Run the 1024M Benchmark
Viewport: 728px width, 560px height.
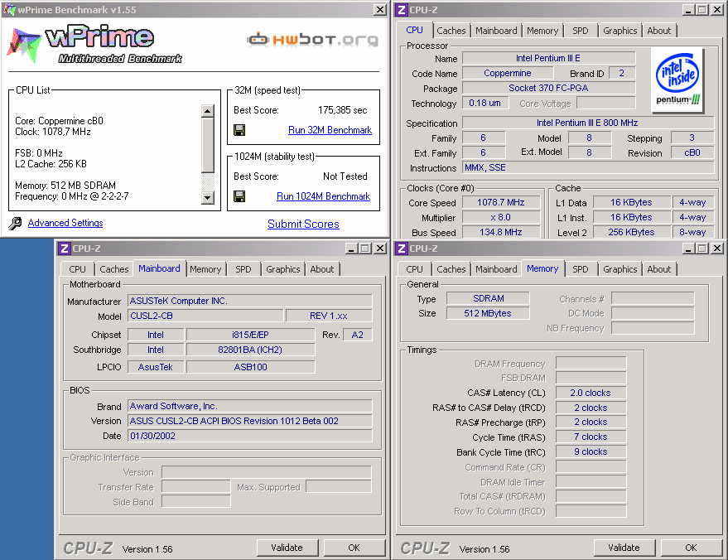pos(323,196)
